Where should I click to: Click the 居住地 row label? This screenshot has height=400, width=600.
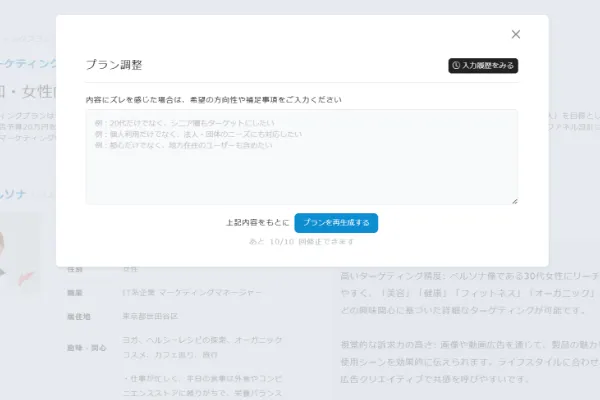[x=77, y=316]
